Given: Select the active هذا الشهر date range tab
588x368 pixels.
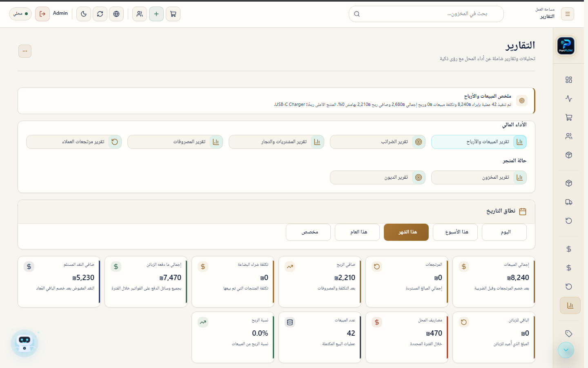Looking at the screenshot, I should pos(406,232).
